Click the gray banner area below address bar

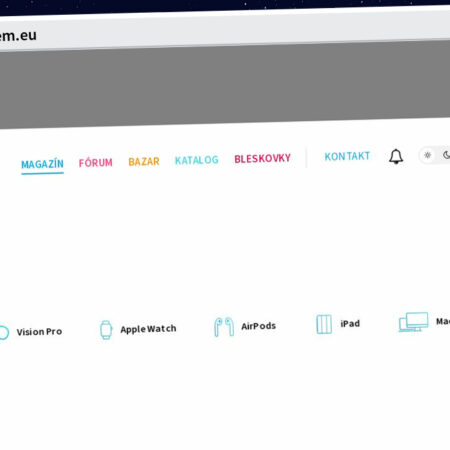pyautogui.click(x=225, y=85)
